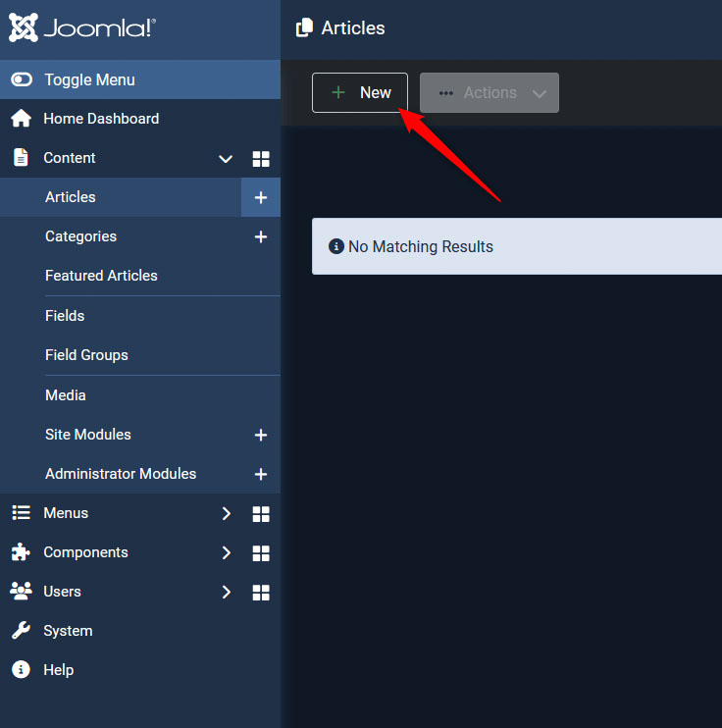Viewport: 722px width, 728px height.
Task: Expand the Components chevron
Action: [x=227, y=552]
